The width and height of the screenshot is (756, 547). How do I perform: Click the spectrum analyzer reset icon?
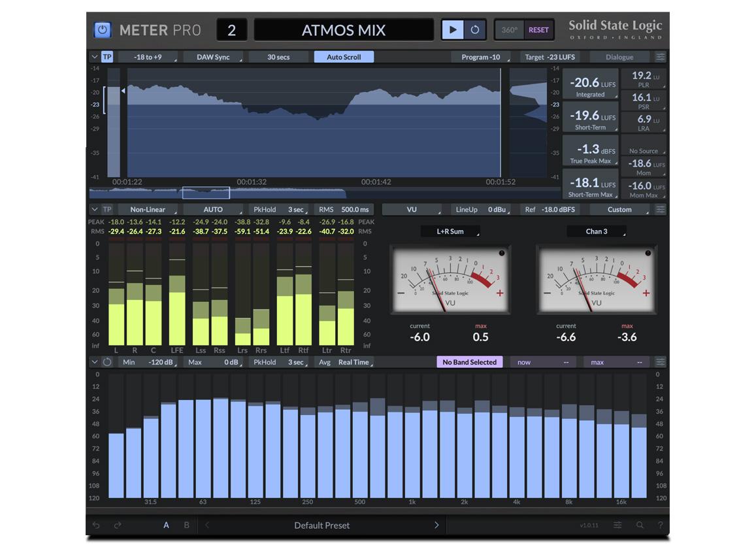click(x=107, y=361)
